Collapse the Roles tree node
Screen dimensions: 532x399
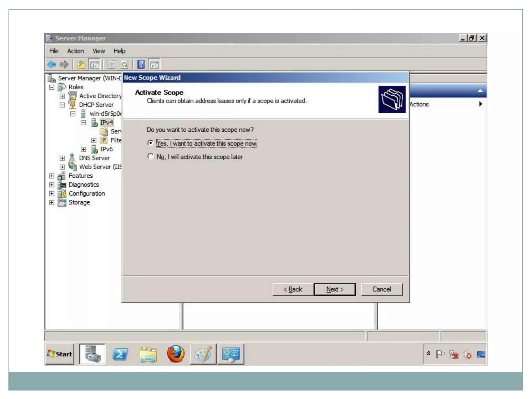tap(52, 87)
